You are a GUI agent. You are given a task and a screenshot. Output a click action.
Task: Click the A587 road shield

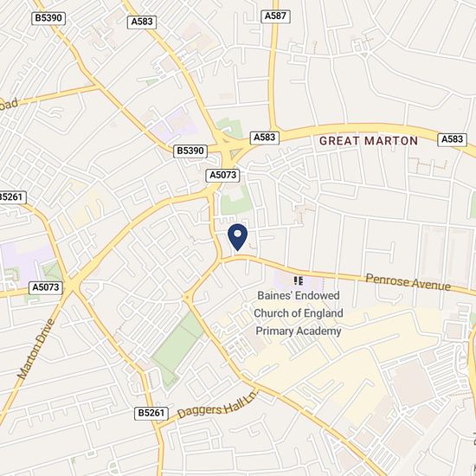(275, 16)
